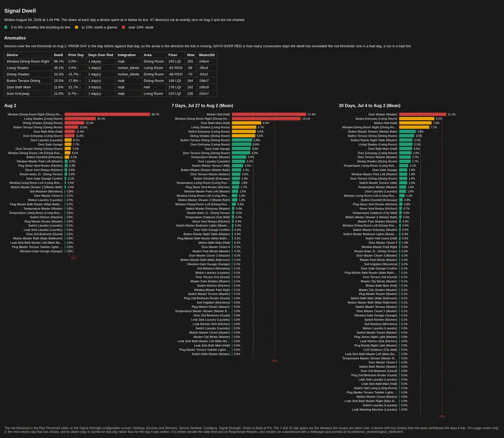The width and height of the screenshot is (504, 438).
Task: Click the 17.4% value label in 7 Days chart
Action: [x=312, y=114]
